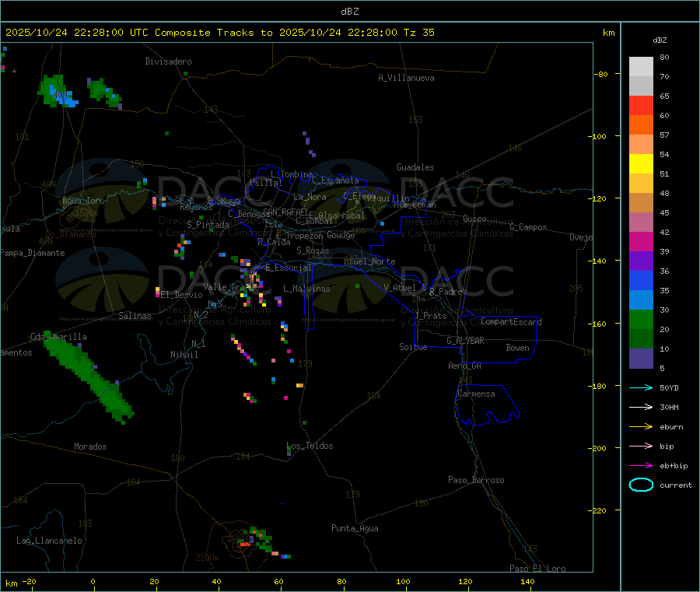Viewport: 700px width, 592px height.
Task: Click the 54 dBZ yellow dotted swatch
Action: pyautogui.click(x=641, y=163)
